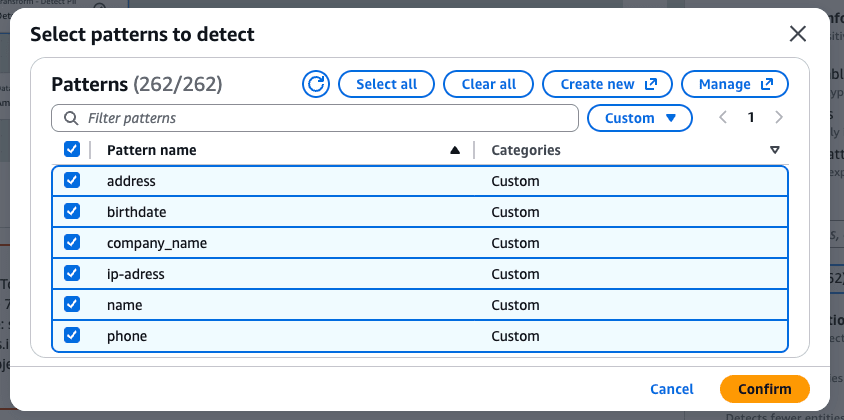
Task: Select the company_name row text
Action: click(x=157, y=243)
